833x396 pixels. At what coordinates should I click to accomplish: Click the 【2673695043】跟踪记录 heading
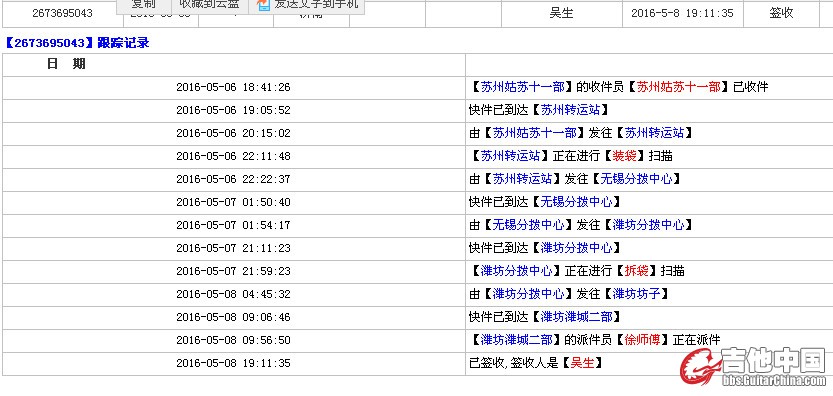pos(76,43)
